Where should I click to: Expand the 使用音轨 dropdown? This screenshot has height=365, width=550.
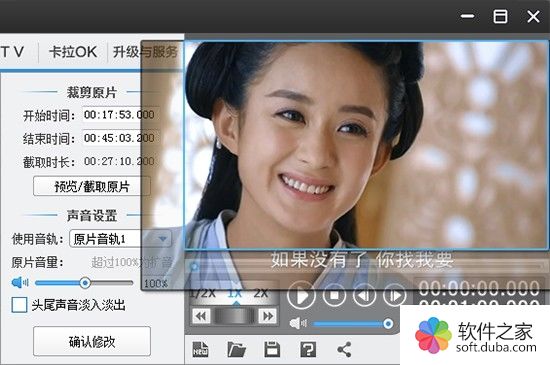click(x=121, y=239)
